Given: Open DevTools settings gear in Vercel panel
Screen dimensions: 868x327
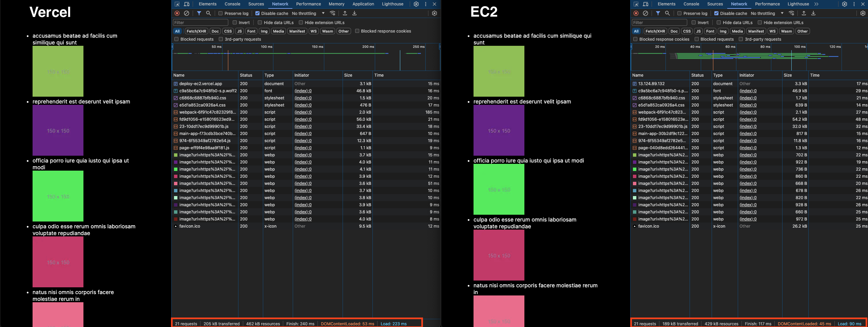Looking at the screenshot, I should [x=416, y=4].
